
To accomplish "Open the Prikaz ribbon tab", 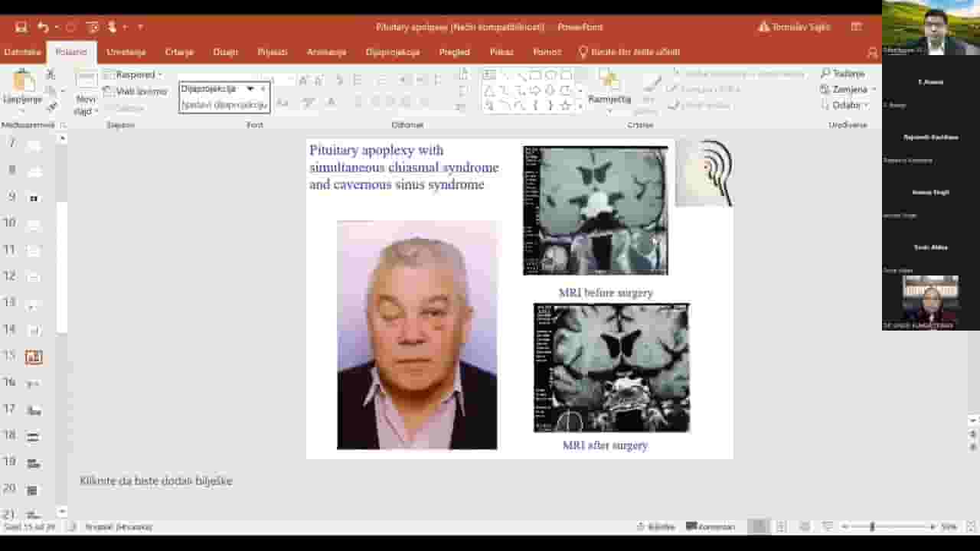I will (x=501, y=52).
